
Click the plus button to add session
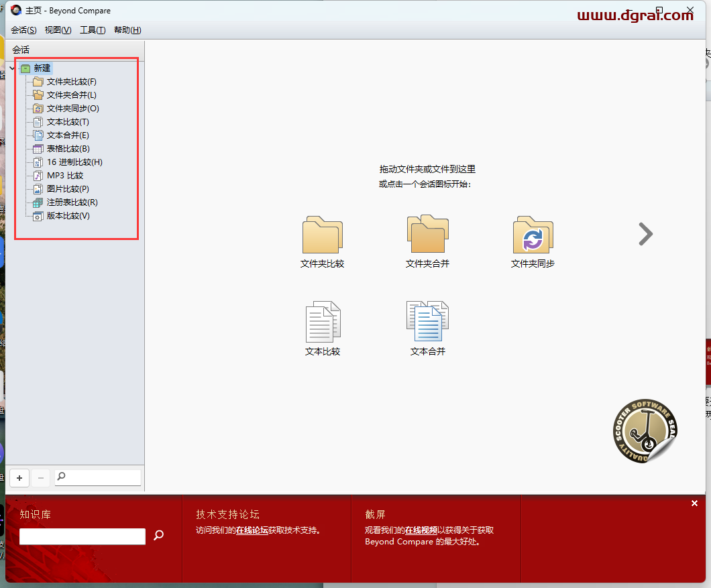pyautogui.click(x=19, y=478)
